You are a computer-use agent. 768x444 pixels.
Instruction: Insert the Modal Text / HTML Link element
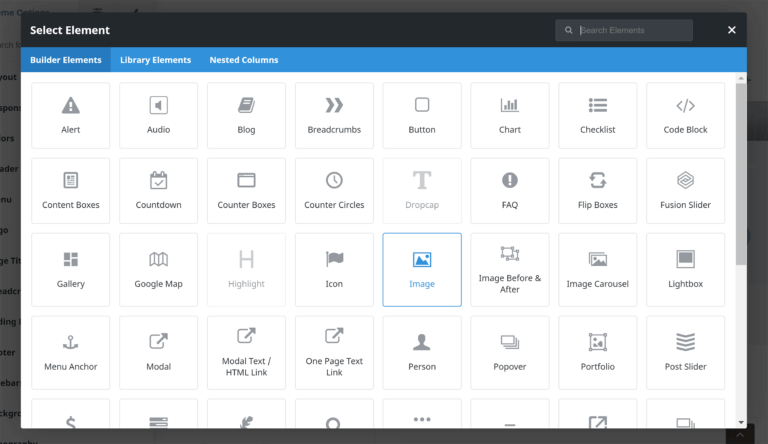click(246, 352)
